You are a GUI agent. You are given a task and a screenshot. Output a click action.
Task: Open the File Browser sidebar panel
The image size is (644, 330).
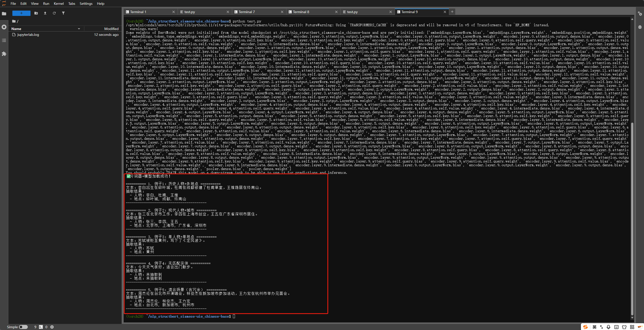click(x=4, y=14)
